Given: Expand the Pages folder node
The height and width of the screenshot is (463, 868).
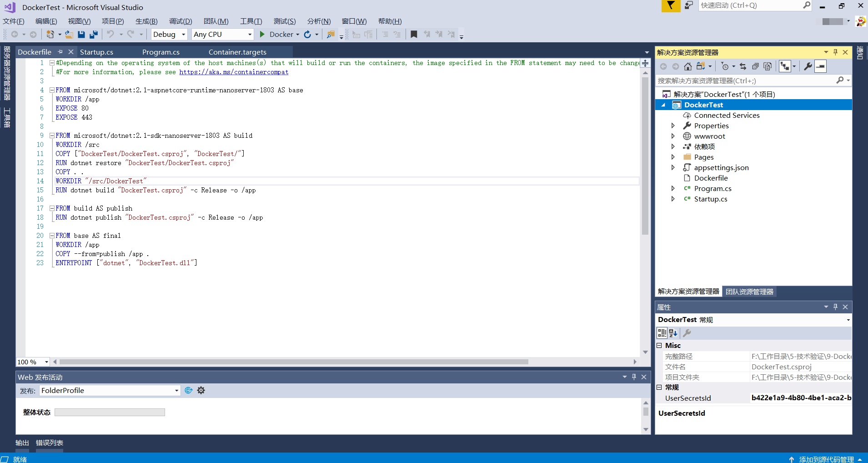Looking at the screenshot, I should [x=673, y=157].
